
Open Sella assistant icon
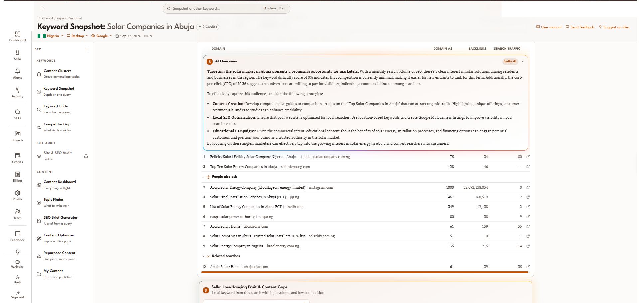pos(18,53)
